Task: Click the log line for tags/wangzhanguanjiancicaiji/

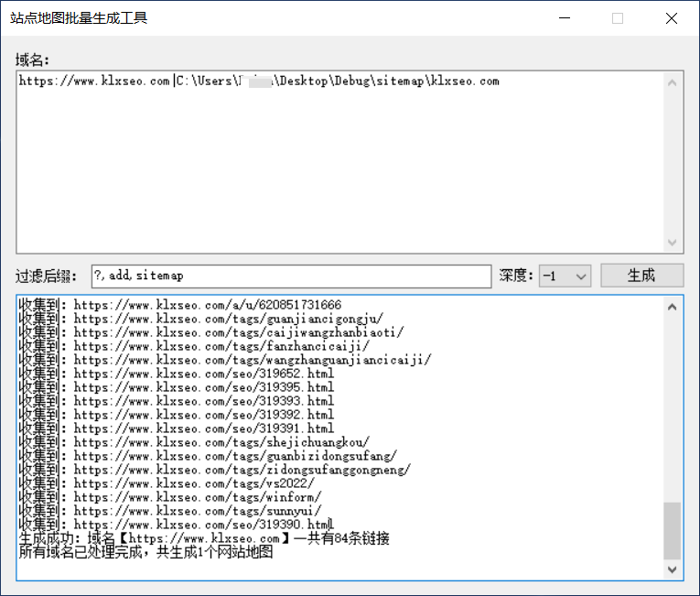Action: coord(225,360)
